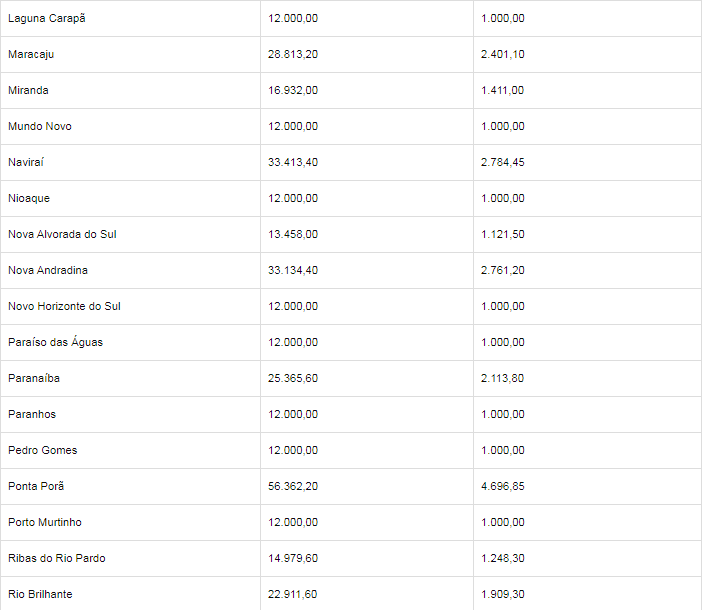The height and width of the screenshot is (610, 708).
Task: Click the Pedro Gomes cell
Action: (x=42, y=450)
